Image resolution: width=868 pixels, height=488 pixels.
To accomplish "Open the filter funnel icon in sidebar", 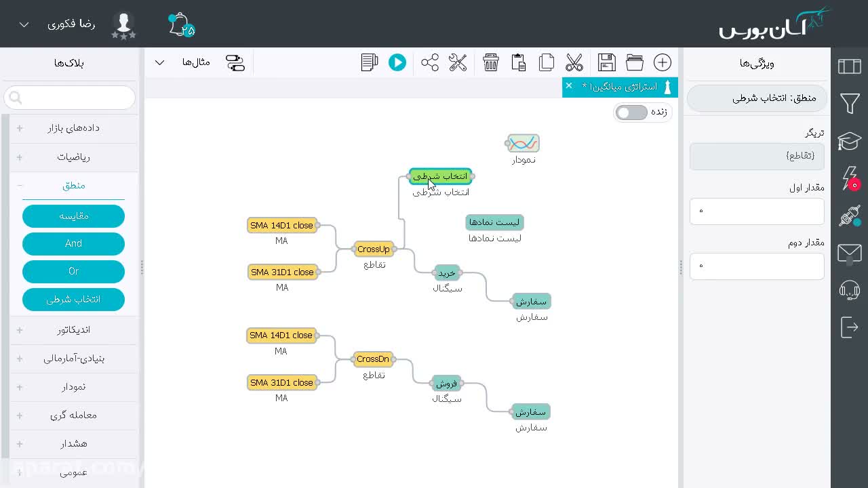I will (x=850, y=103).
